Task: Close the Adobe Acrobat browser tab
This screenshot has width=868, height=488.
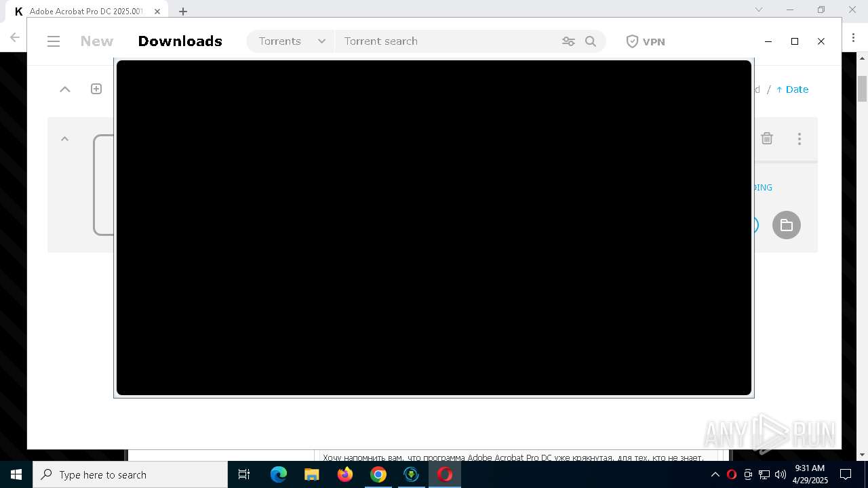Action: click(157, 11)
